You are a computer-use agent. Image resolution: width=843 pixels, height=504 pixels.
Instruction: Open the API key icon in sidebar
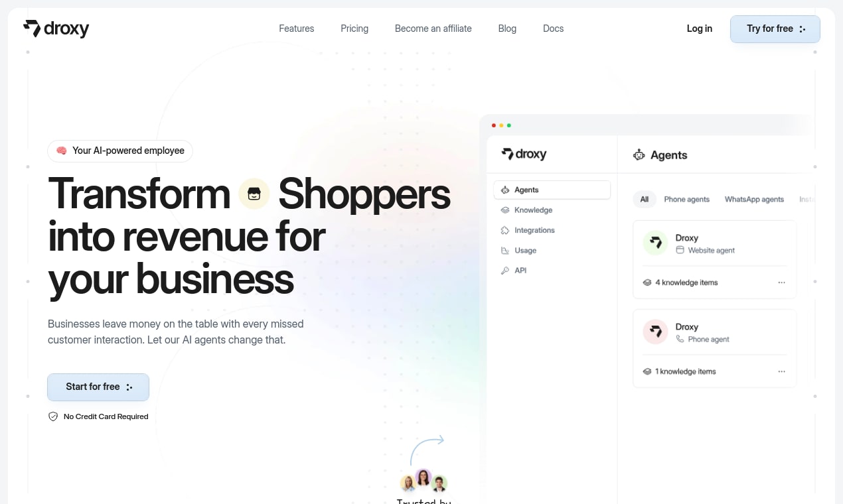505,271
